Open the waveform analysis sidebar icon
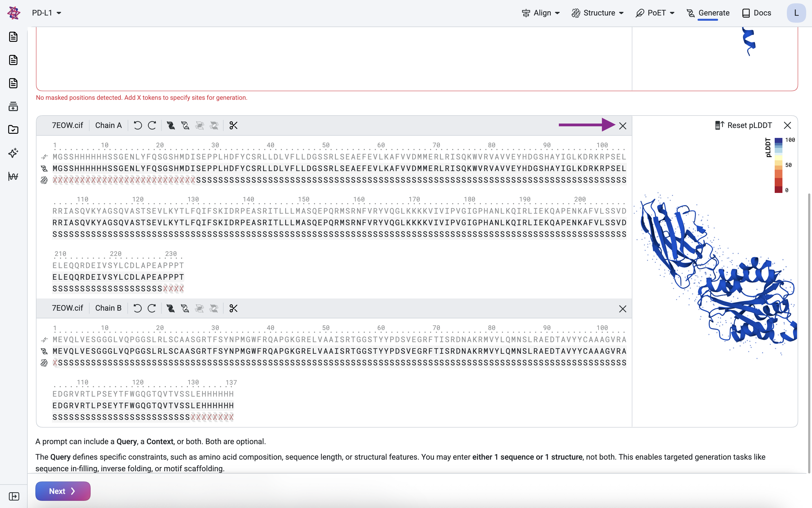 [x=14, y=176]
